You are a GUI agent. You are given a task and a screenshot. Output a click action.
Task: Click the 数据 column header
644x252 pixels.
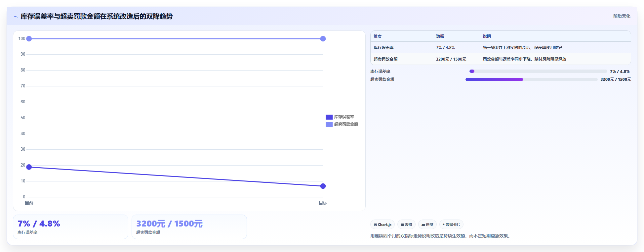440,36
